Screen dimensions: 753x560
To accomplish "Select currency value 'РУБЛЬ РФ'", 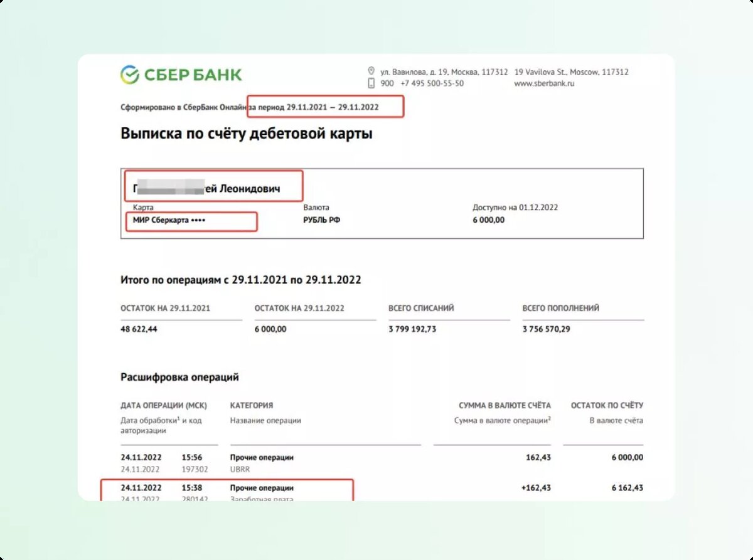I will point(322,220).
